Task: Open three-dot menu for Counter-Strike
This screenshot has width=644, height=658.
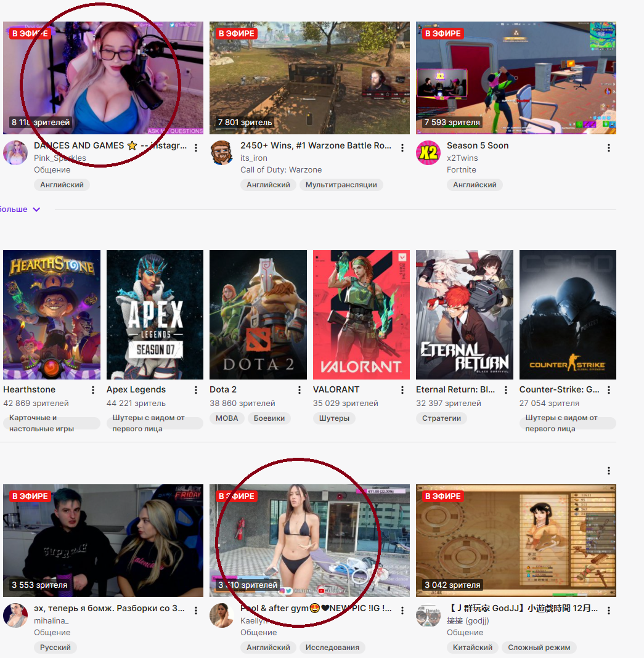Action: tap(609, 390)
